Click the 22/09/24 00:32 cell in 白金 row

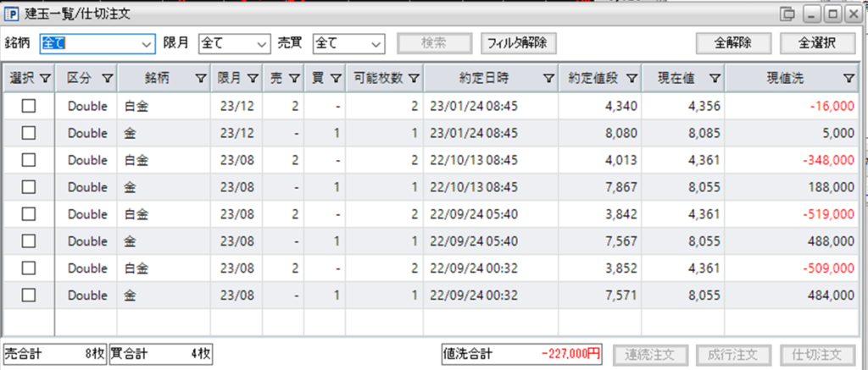491,268
